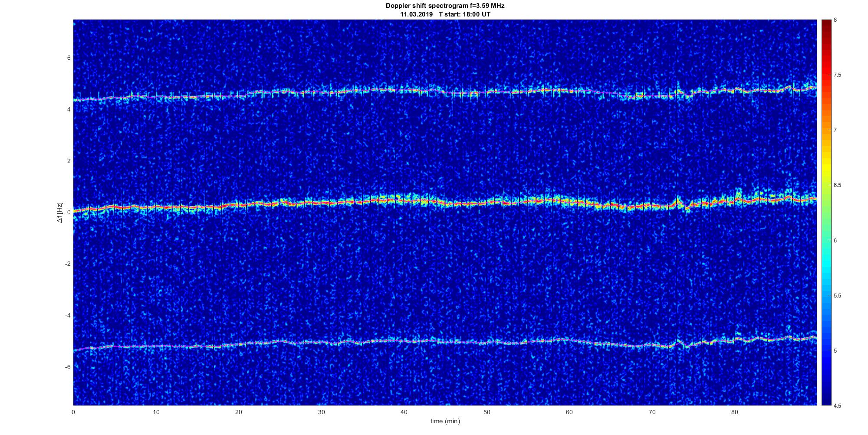Click colorbar tick label '5.5'
The height and width of the screenshot is (435, 868).
tap(837, 296)
